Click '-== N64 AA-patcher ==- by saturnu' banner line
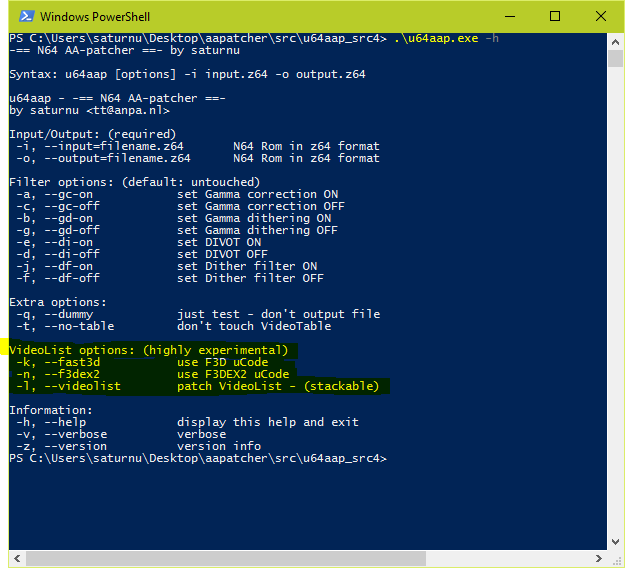Screen dimensions: 625x568 coord(125,51)
